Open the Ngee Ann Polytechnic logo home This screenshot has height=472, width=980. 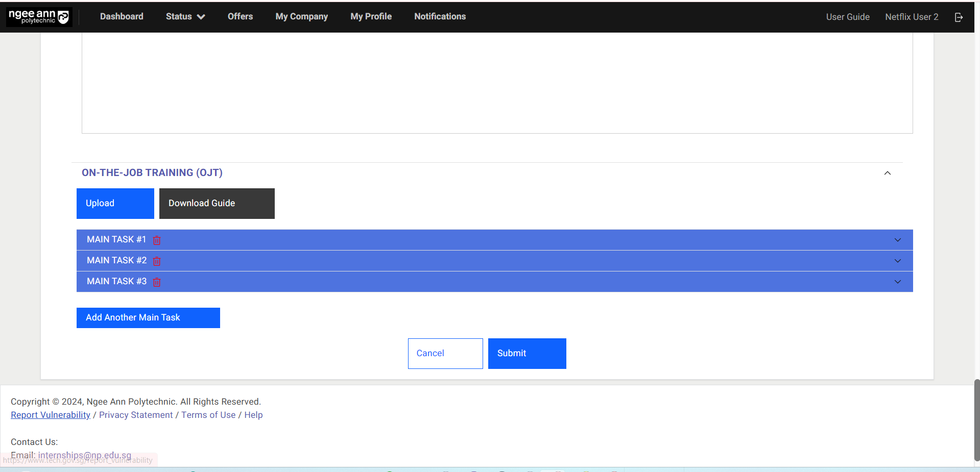coord(39,17)
